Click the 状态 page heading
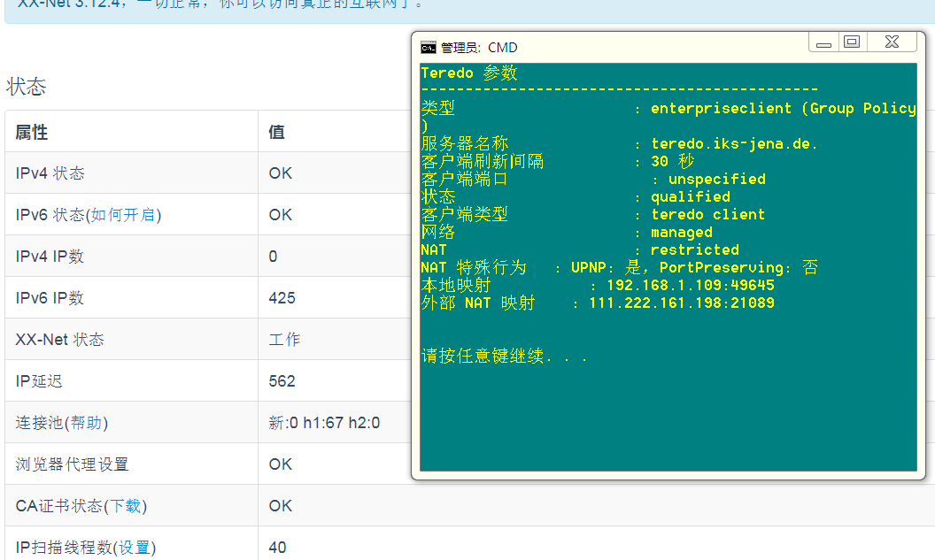This screenshot has width=935, height=560. click(x=27, y=86)
